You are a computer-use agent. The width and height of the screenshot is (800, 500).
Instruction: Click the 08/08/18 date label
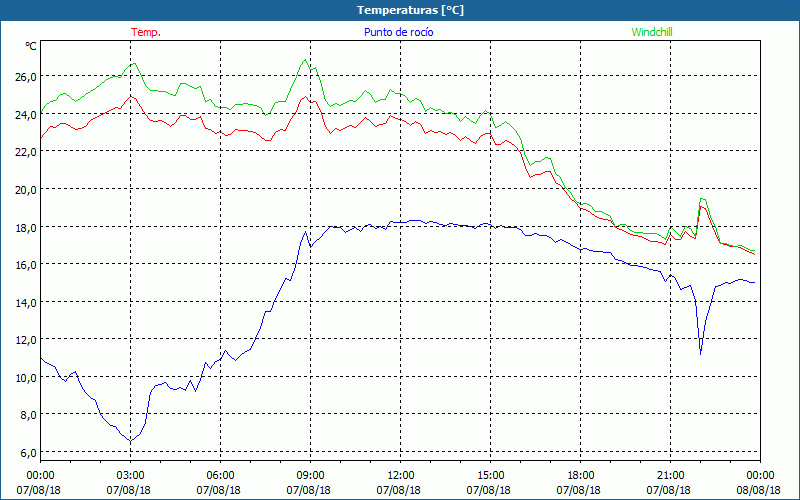pos(761,490)
